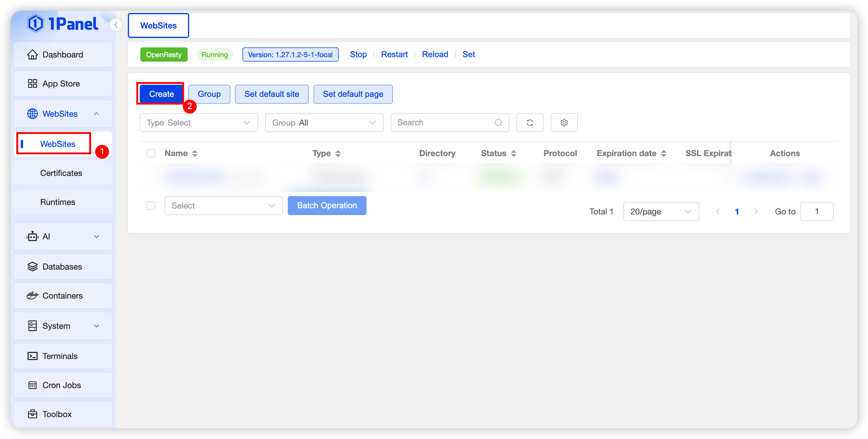Click the Restart OpenResty link

pos(394,54)
